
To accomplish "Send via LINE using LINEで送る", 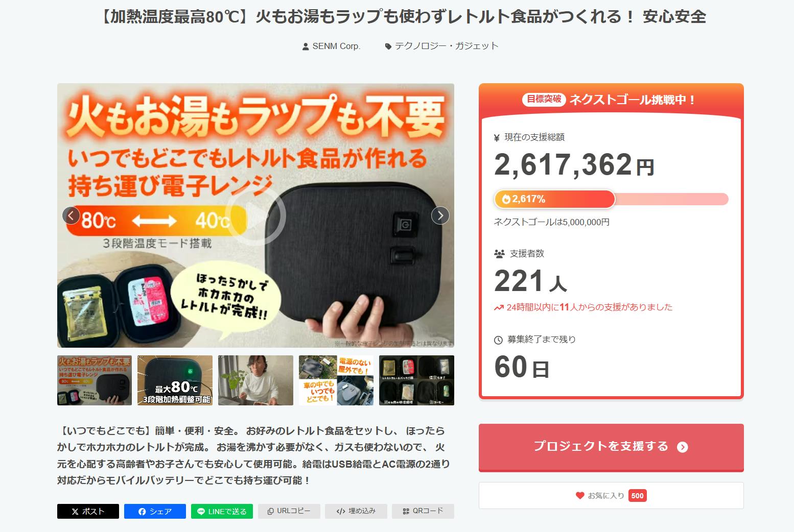I will click(222, 511).
